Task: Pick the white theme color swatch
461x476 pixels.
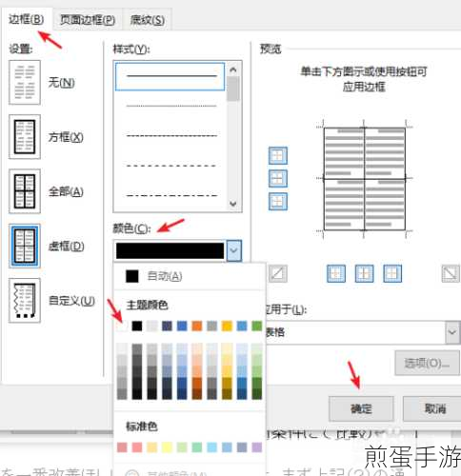Action: pyautogui.click(x=122, y=326)
